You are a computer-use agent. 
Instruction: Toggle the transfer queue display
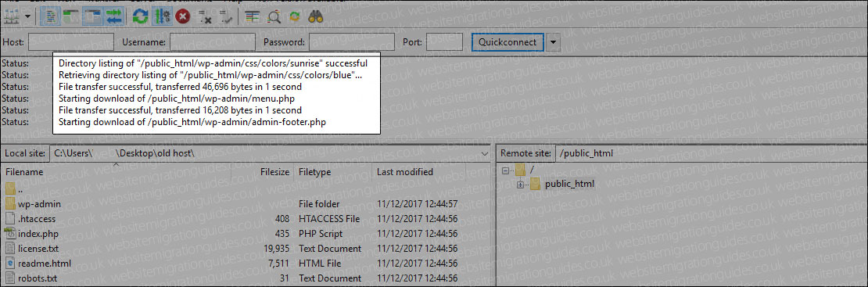click(113, 16)
